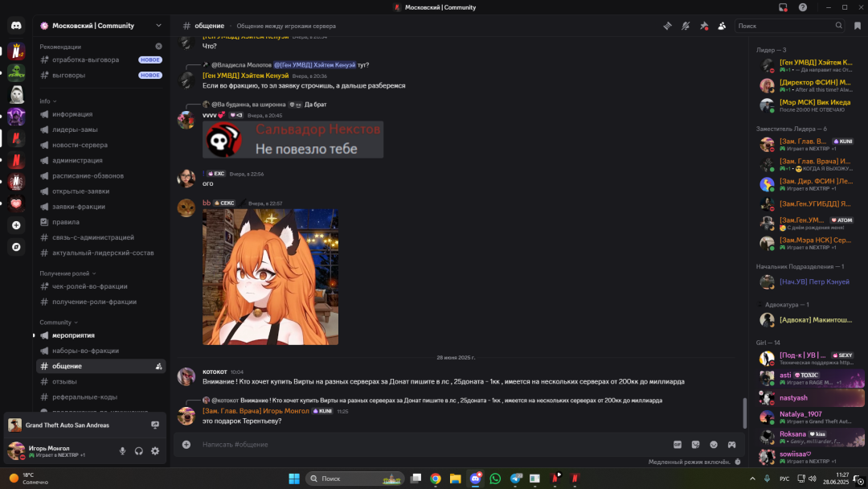Screen dimensions: 868x489
Task: Open the emoji picker
Action: (x=714, y=445)
